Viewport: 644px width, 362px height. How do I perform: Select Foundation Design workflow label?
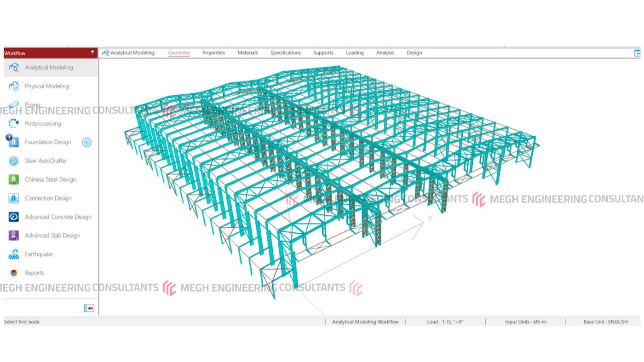(x=48, y=142)
